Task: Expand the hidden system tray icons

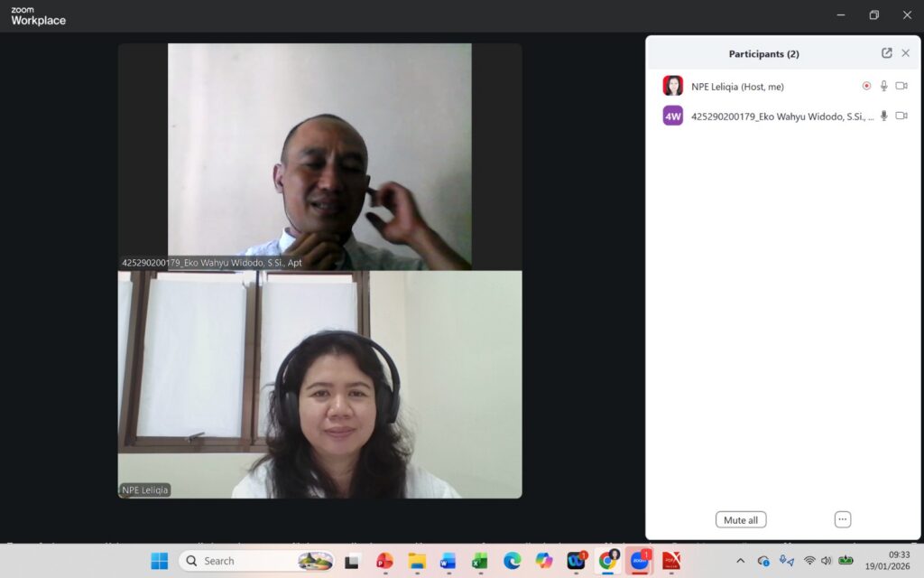Action: click(741, 561)
